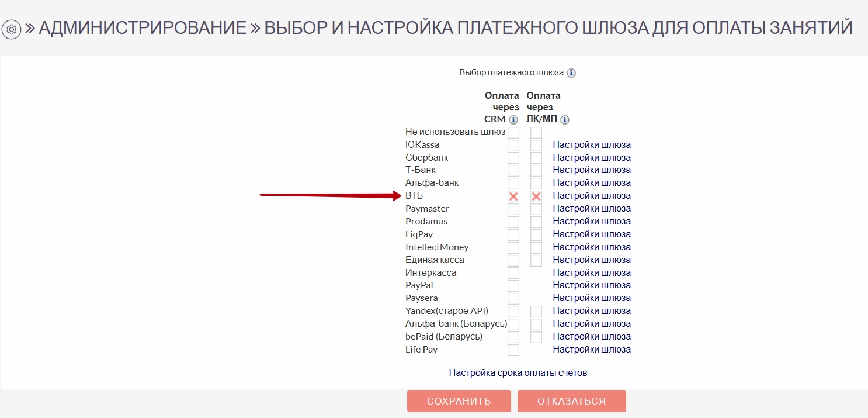Viewport: 868px width, 418px height.
Task: Enable CRM payment for Paysera
Action: click(x=513, y=298)
